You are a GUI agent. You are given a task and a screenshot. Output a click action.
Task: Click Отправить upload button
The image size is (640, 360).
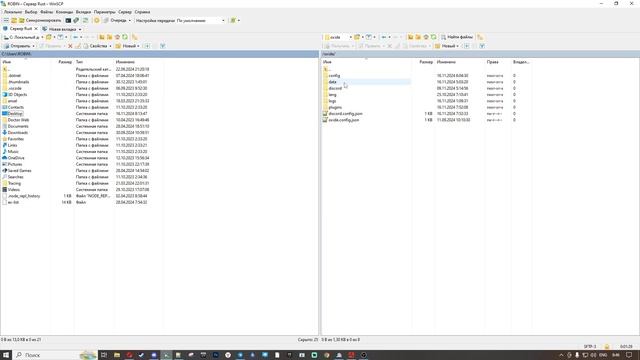coord(19,46)
